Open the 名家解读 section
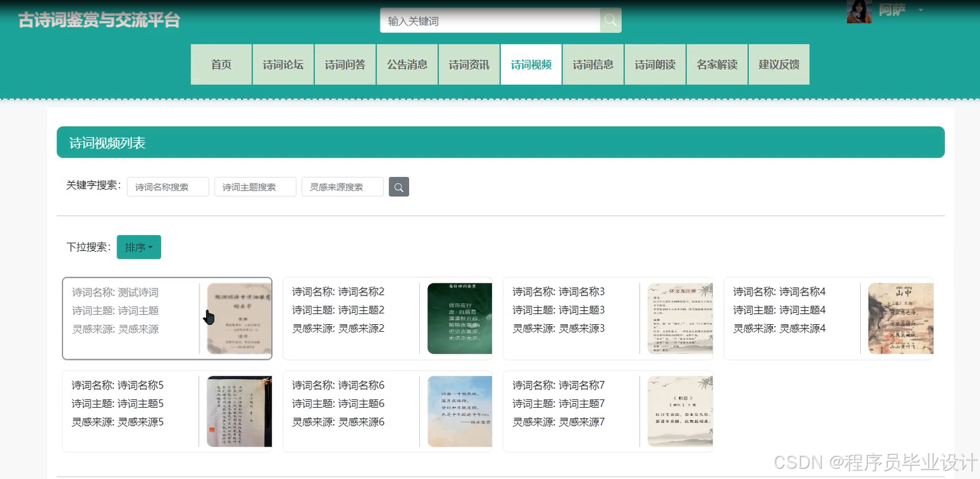Viewport: 980px width, 479px height. (716, 64)
